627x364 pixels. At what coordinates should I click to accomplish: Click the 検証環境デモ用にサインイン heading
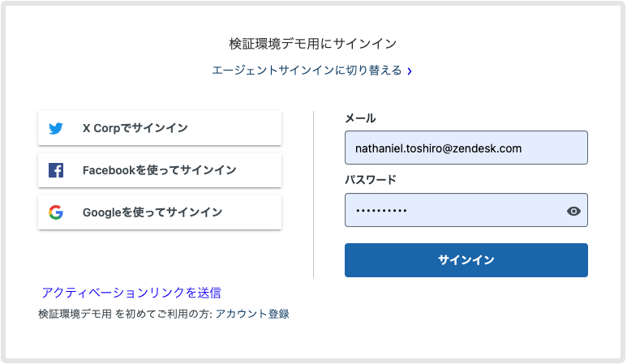pyautogui.click(x=313, y=44)
